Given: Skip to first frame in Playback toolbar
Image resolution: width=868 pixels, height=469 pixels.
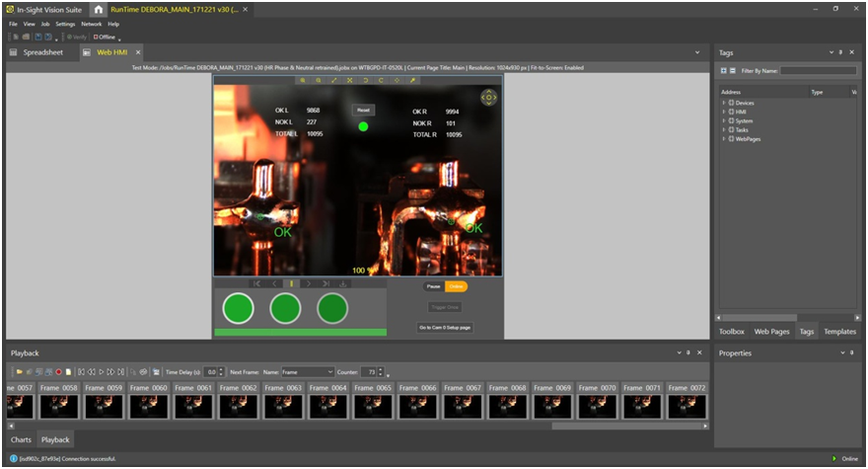Looking at the screenshot, I should click(81, 372).
